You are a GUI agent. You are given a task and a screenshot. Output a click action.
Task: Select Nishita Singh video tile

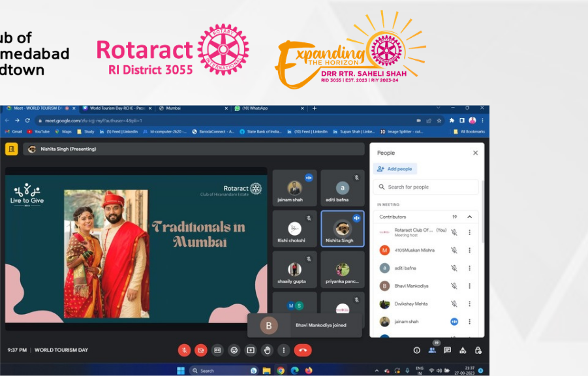[x=343, y=228]
